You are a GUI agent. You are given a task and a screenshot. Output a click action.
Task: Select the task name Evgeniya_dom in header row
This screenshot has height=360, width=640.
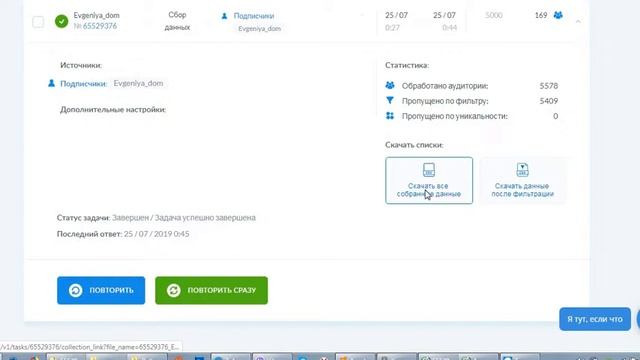click(x=96, y=15)
